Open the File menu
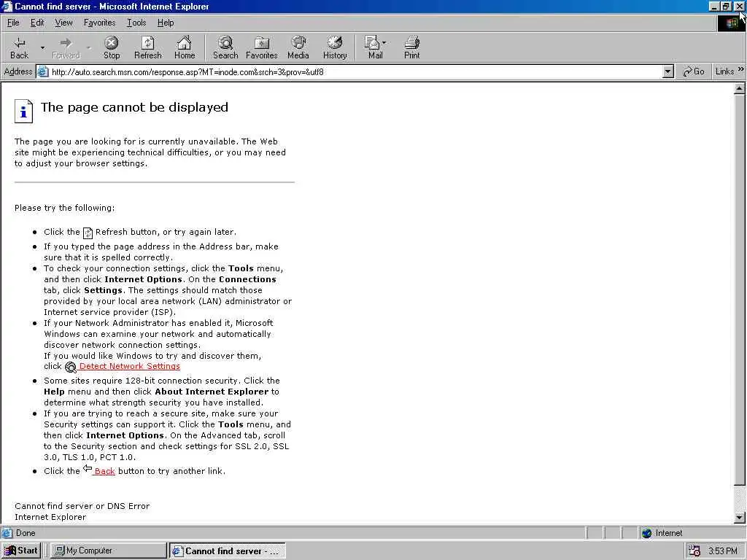 click(13, 23)
